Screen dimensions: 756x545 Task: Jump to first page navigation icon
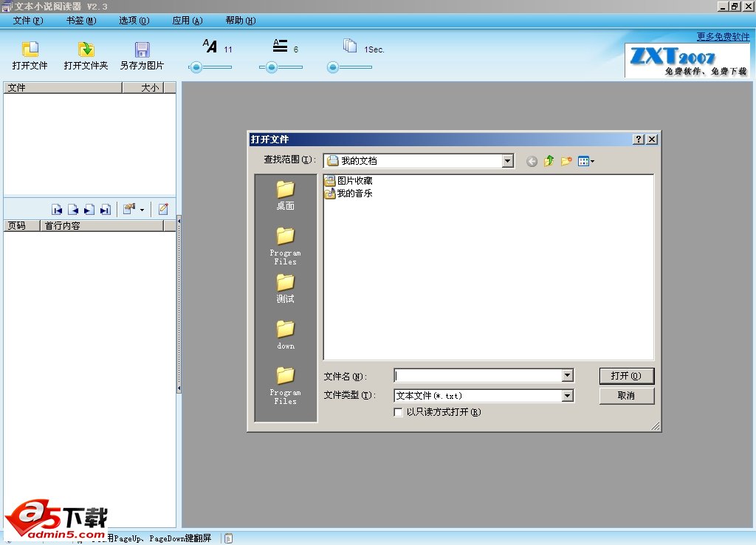pos(57,209)
